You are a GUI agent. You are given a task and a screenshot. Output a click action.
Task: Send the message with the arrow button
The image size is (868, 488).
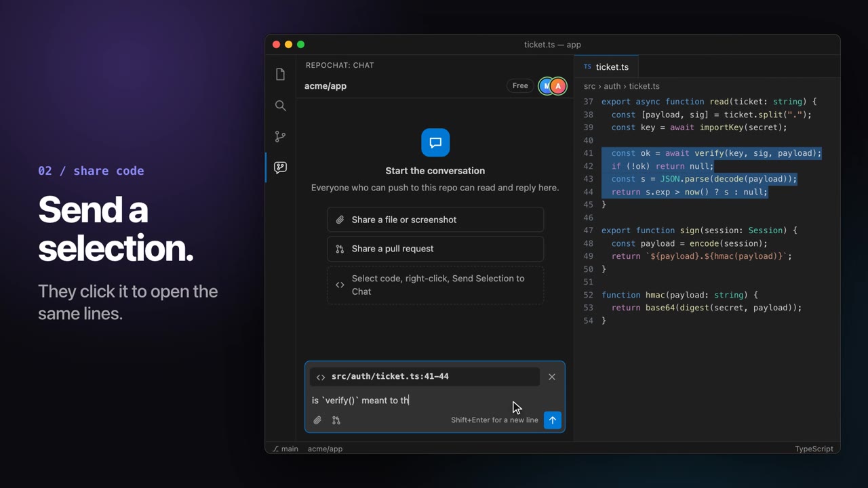click(553, 420)
